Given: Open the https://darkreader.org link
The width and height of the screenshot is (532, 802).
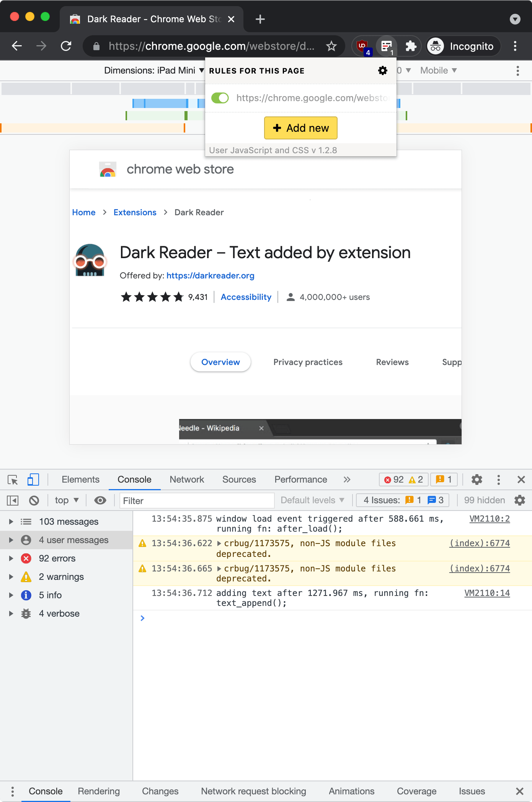Looking at the screenshot, I should pyautogui.click(x=211, y=276).
